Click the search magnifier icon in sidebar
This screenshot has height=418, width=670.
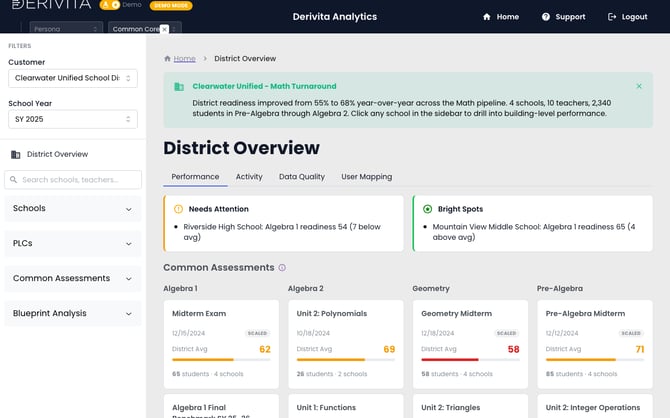14,180
